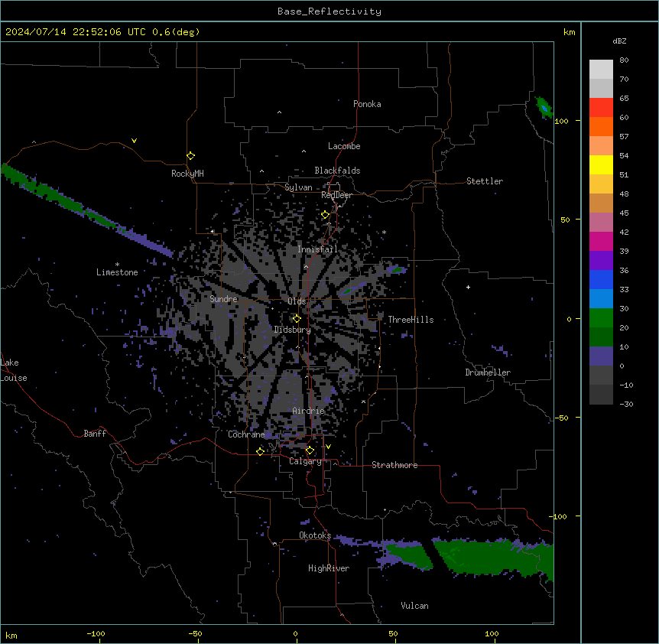This screenshot has width=659, height=644.
Task: Click the Airdrie city label
Action: coord(309,411)
